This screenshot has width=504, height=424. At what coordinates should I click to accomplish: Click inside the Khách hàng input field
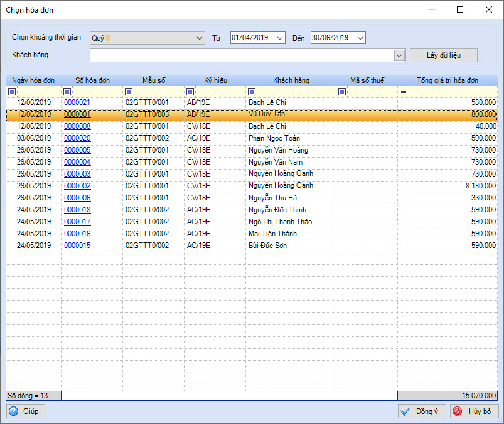[242, 55]
